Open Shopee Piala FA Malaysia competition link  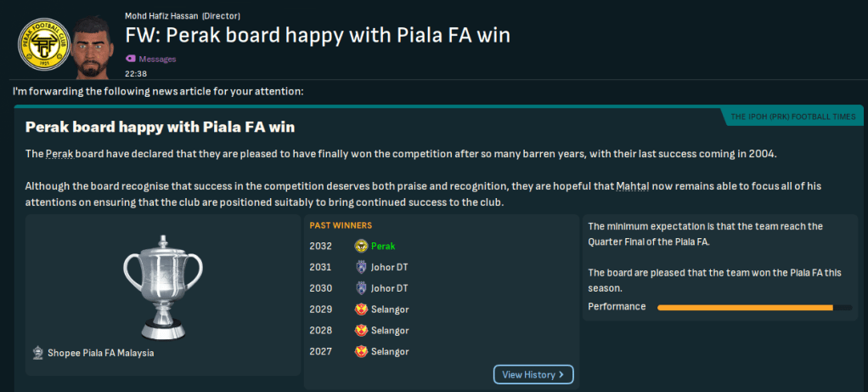point(102,353)
